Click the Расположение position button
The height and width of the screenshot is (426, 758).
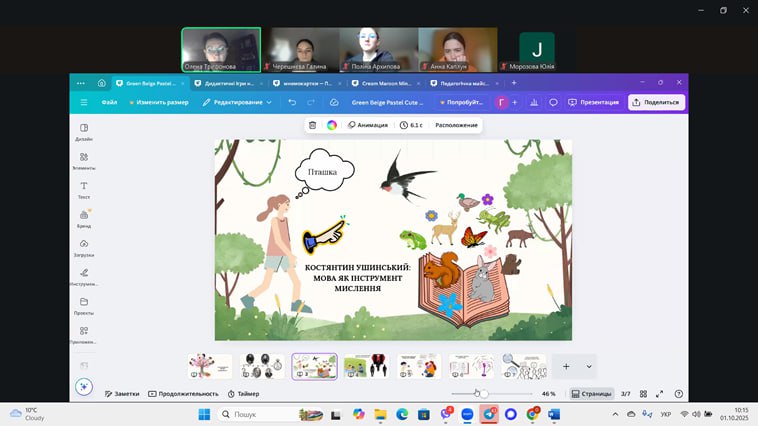456,125
